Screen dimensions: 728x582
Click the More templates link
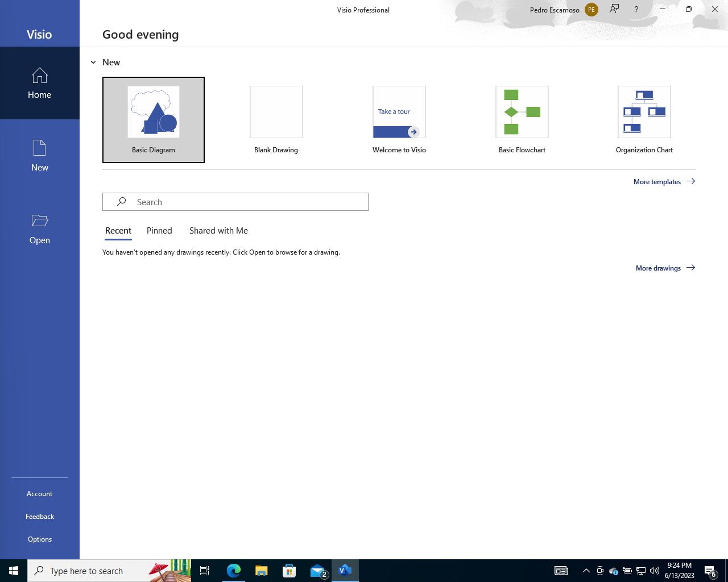(664, 182)
